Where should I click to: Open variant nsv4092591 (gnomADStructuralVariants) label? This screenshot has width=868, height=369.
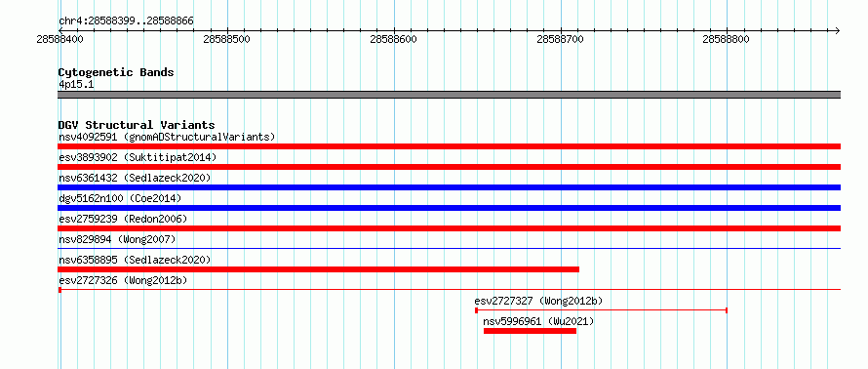(167, 137)
